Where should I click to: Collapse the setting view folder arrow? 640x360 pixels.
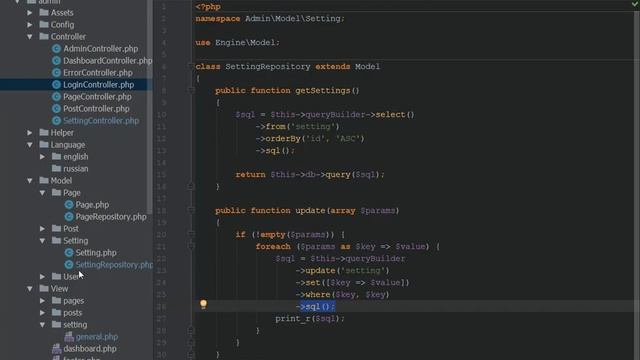pyautogui.click(x=42, y=325)
